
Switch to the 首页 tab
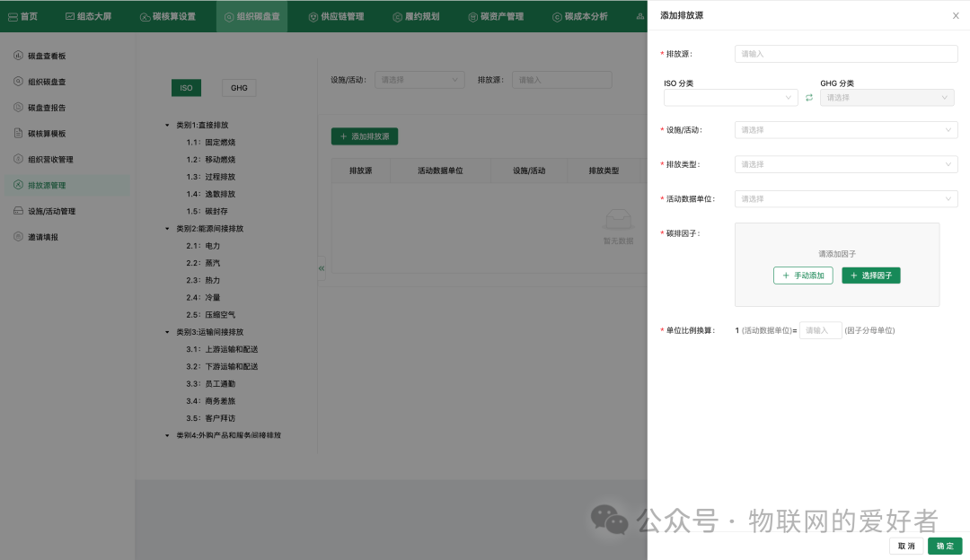tap(22, 15)
